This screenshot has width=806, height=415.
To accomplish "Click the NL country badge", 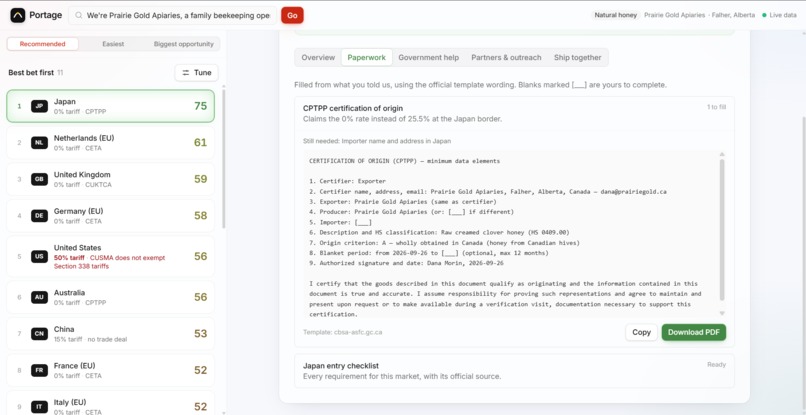I will click(x=40, y=143).
